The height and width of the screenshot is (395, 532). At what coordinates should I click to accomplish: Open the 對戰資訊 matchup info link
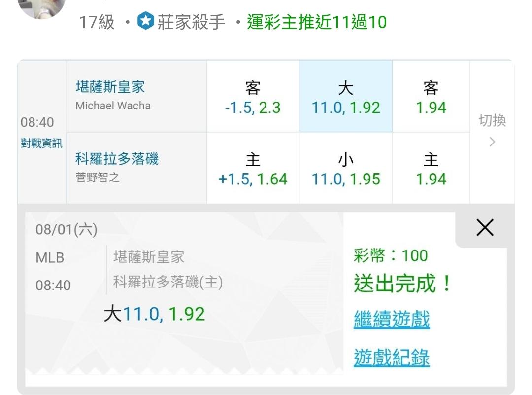click(x=41, y=144)
